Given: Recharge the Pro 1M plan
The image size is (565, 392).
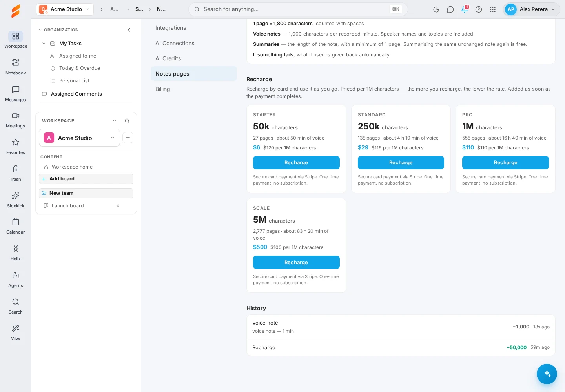Looking at the screenshot, I should (x=505, y=163).
